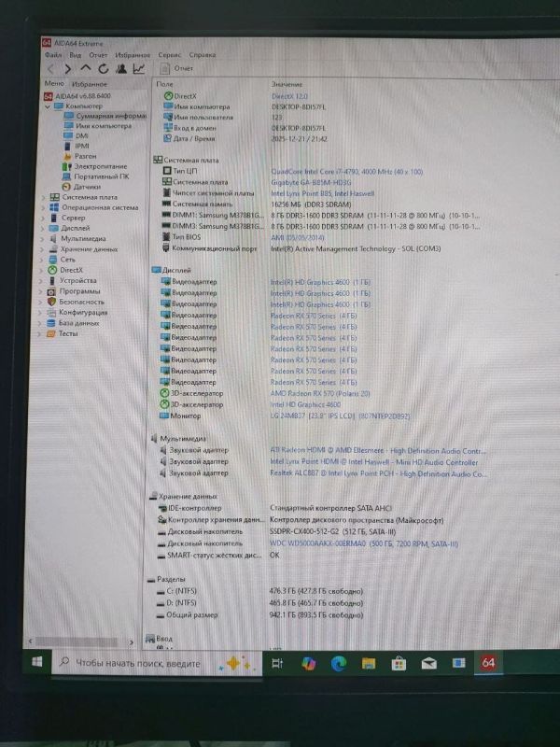Open the Сервис menu
Screen dimensions: 560x747
click(169, 55)
